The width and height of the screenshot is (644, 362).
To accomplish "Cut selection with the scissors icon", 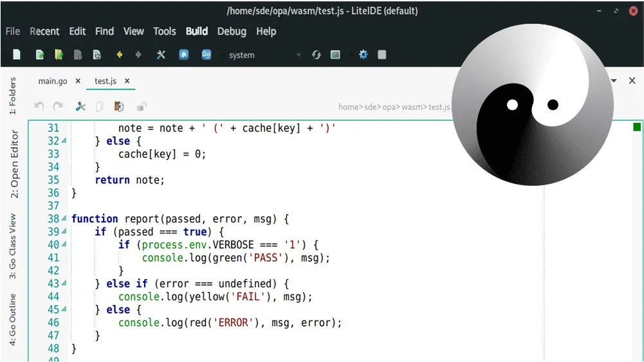I will click(x=80, y=107).
